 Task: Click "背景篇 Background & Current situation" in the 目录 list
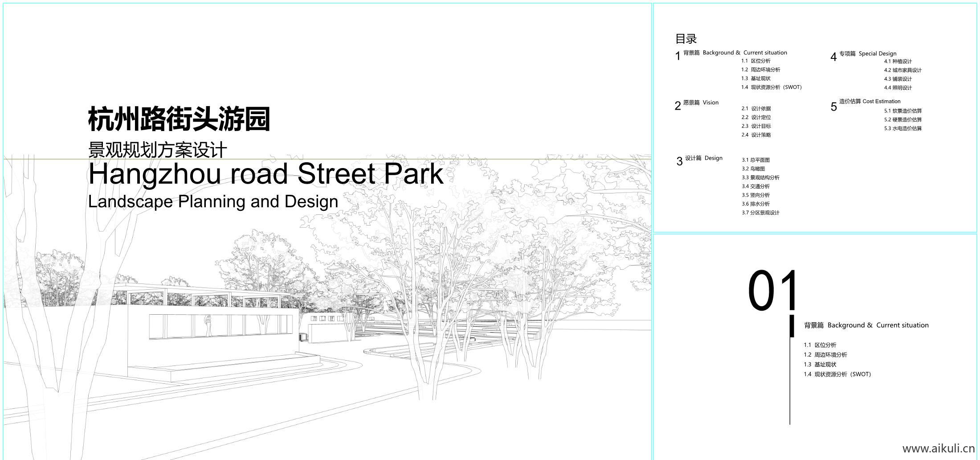(735, 53)
